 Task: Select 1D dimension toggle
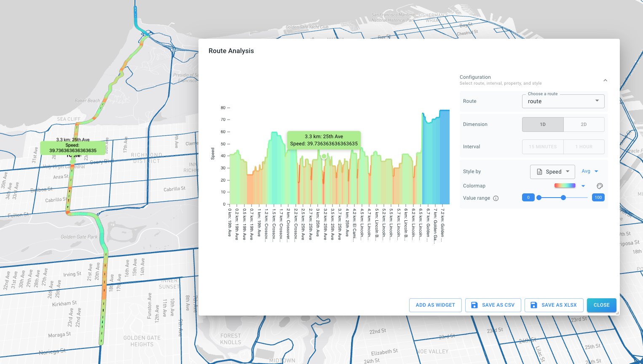(x=543, y=124)
